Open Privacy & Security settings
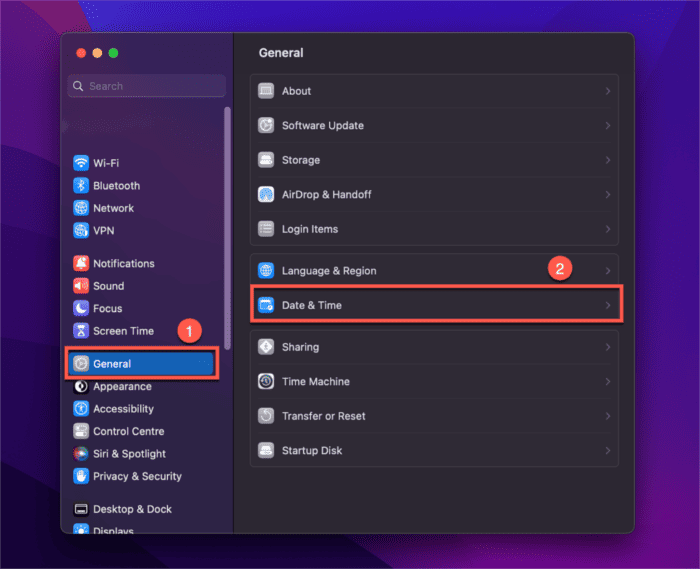This screenshot has width=700, height=569. (137, 477)
